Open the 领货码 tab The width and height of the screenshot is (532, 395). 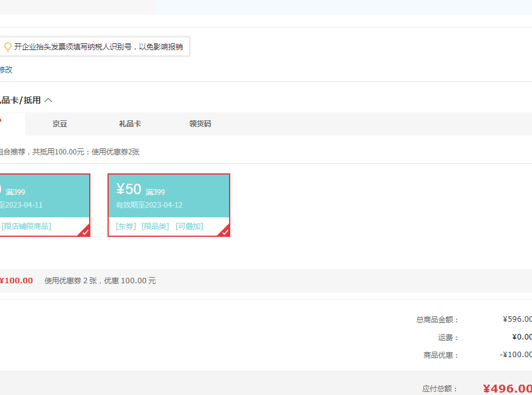[200, 124]
